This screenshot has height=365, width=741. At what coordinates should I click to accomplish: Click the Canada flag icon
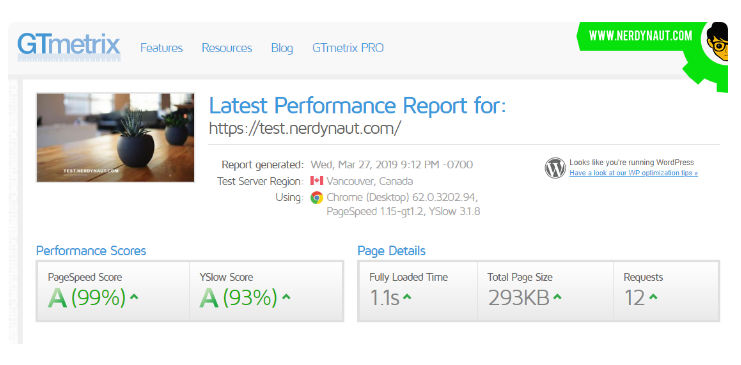point(316,181)
